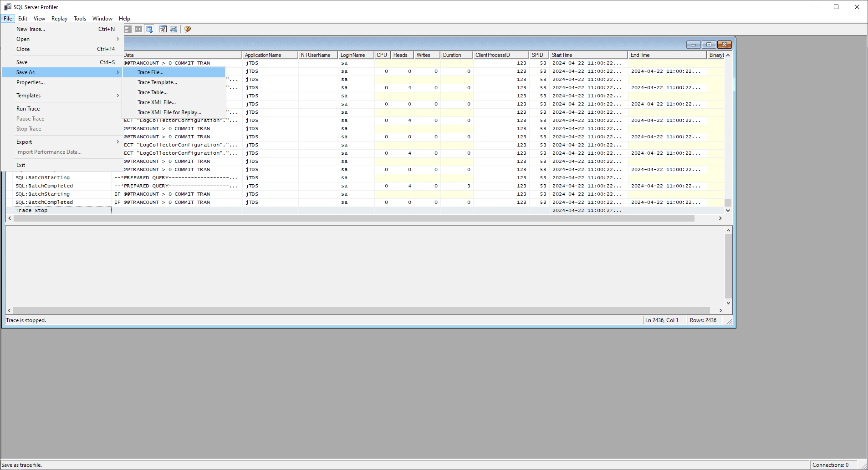The image size is (868, 470).
Task: Click Exit in the File menu
Action: [62, 165]
